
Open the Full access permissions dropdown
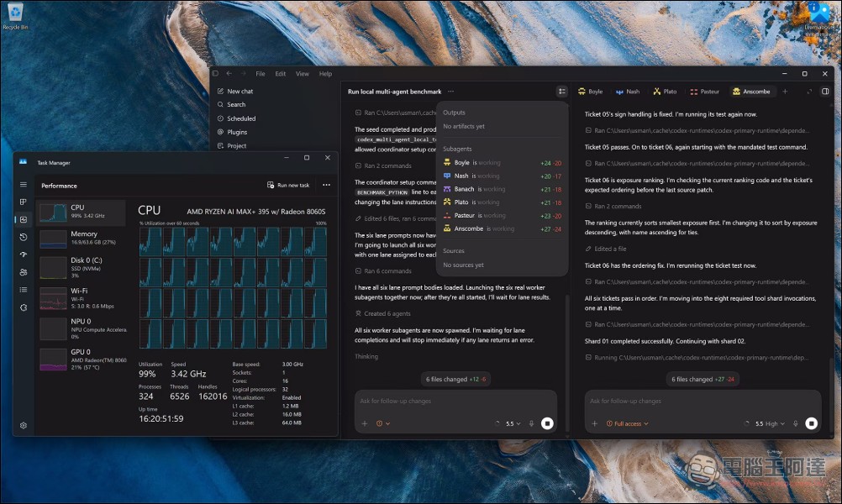pos(627,423)
